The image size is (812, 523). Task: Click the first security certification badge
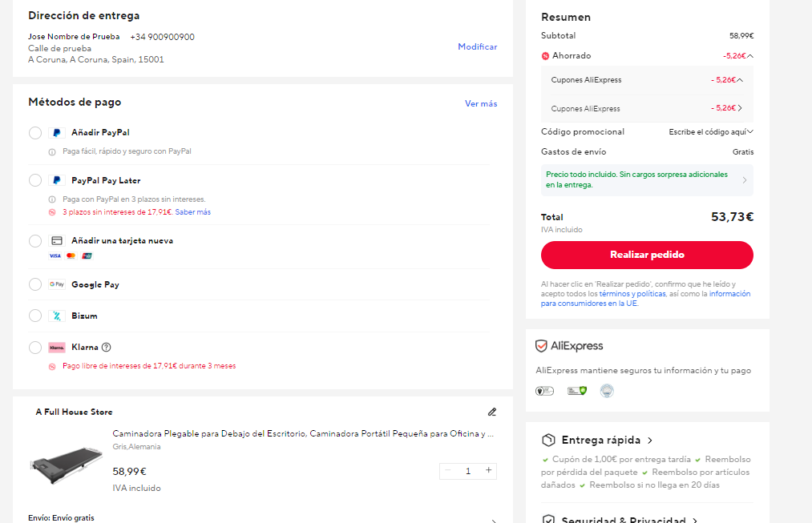tap(544, 391)
